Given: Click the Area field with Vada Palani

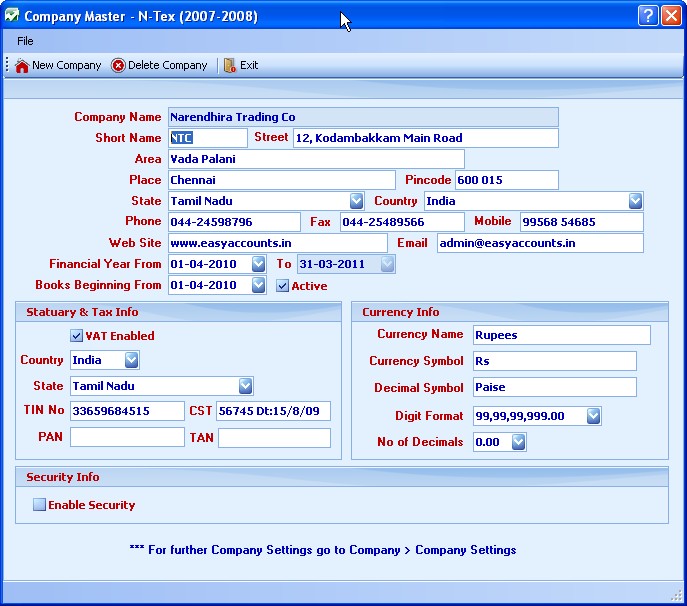Looking at the screenshot, I should [316, 159].
